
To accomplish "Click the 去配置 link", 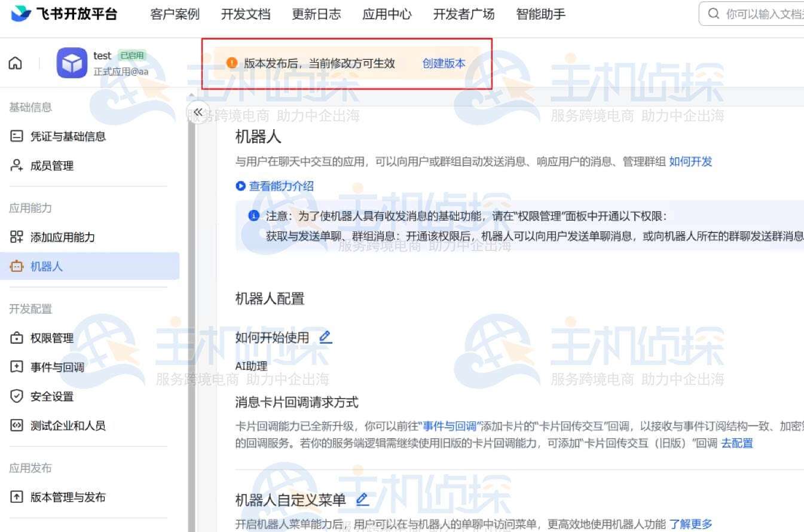I will point(736,443).
